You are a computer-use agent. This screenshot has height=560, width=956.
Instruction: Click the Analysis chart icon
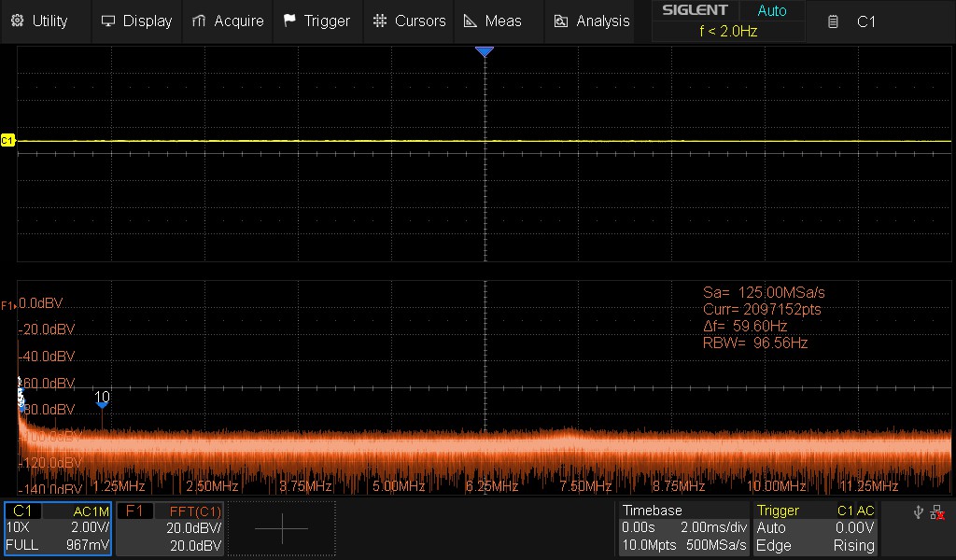pyautogui.click(x=561, y=21)
